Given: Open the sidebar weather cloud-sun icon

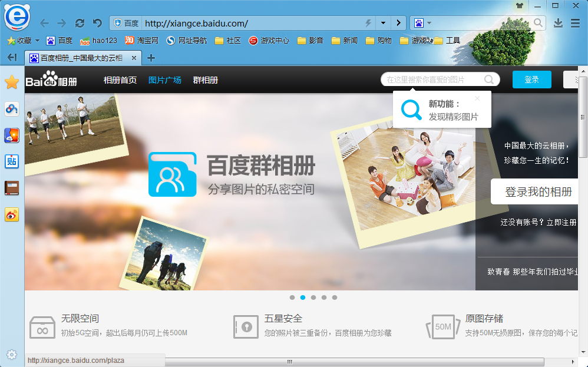Looking at the screenshot, I should click(12, 135).
